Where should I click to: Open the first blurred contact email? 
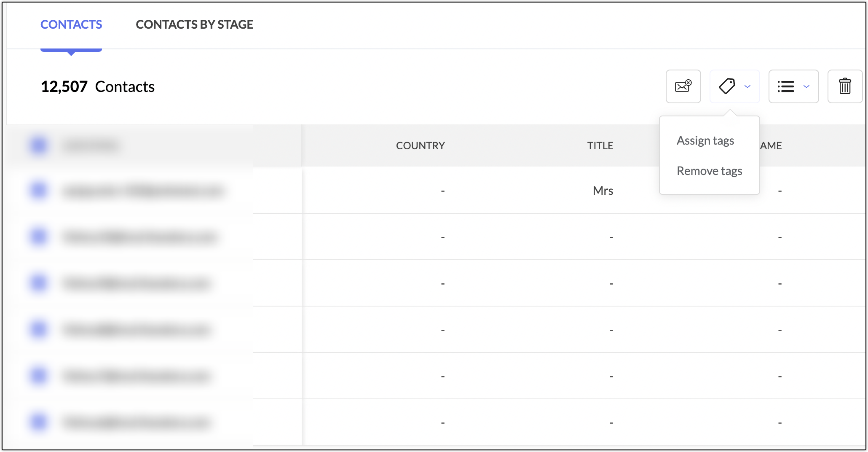[143, 191]
